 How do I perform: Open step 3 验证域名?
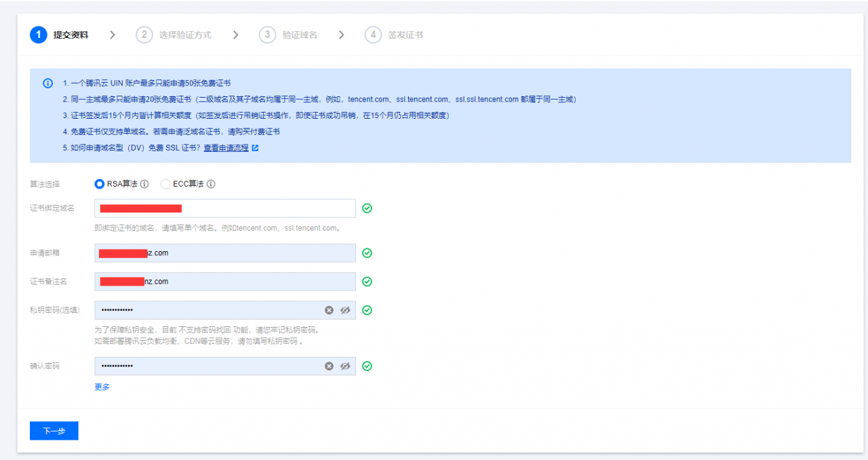pyautogui.click(x=290, y=35)
